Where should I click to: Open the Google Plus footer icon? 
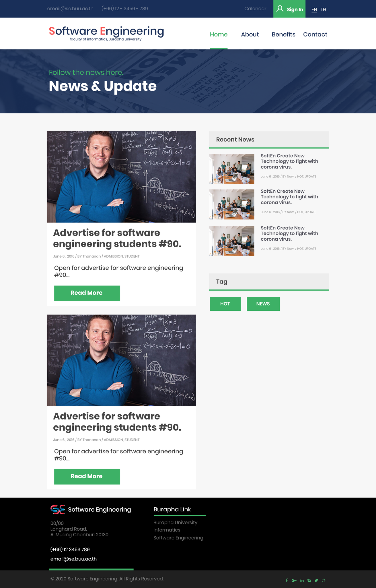click(x=294, y=580)
